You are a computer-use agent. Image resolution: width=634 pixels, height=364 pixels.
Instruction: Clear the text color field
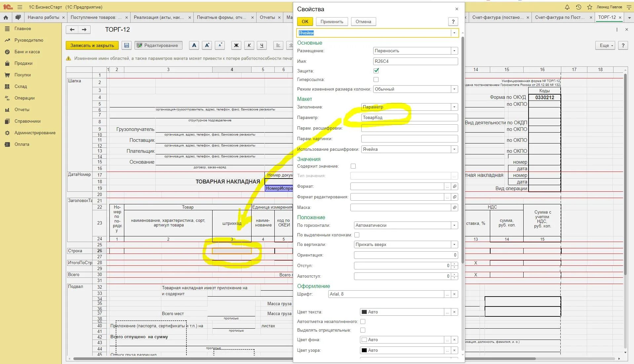454,312
